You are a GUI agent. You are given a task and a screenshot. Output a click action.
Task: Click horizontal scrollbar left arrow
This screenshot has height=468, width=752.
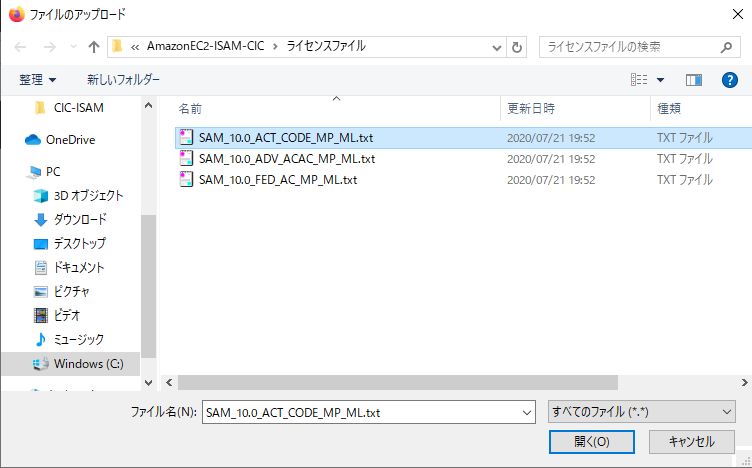[x=169, y=383]
